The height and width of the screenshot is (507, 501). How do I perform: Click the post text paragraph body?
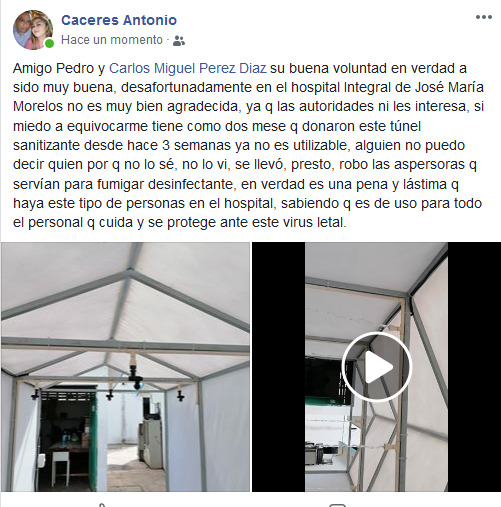tap(248, 145)
